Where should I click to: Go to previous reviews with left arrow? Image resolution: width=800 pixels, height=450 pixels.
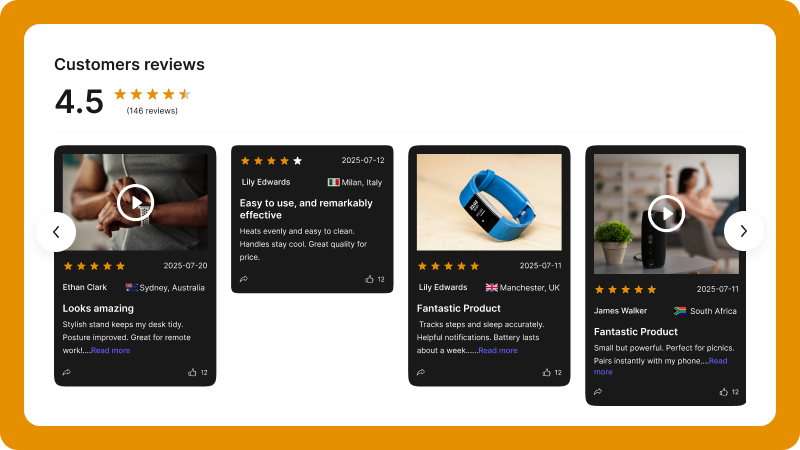[x=56, y=232]
